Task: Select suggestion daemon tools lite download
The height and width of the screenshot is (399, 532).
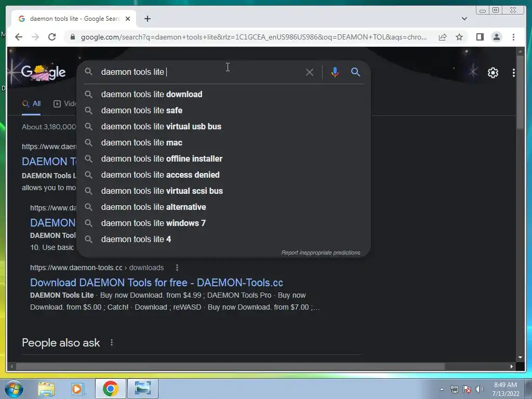Action: [x=224, y=95]
